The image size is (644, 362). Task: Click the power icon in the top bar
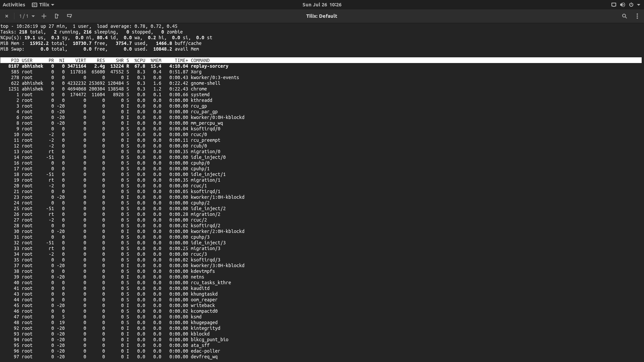tap(632, 5)
